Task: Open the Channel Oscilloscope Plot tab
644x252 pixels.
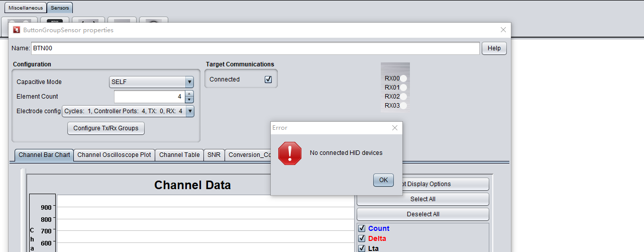Action: pyautogui.click(x=114, y=155)
